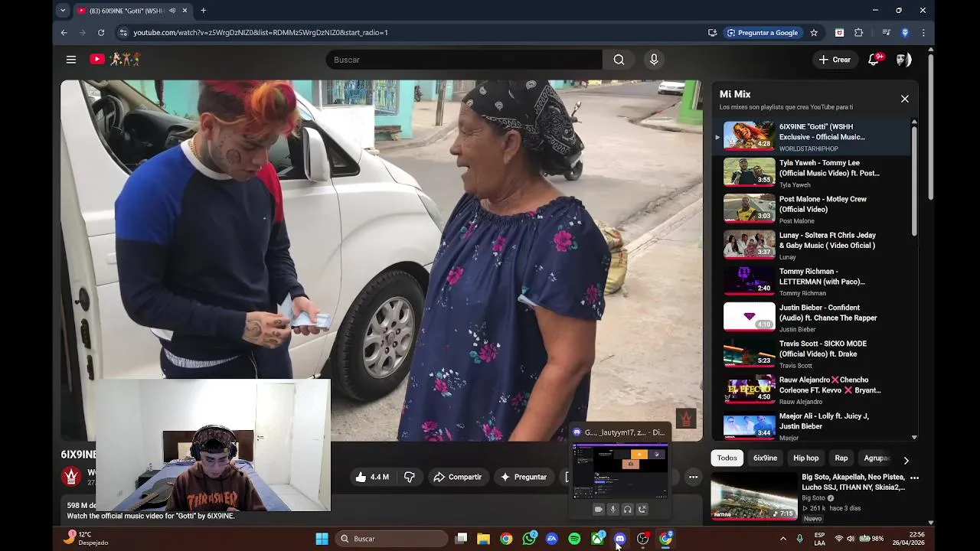Mute the tab via speaker icon
This screenshot has height=551, width=980.
(172, 11)
